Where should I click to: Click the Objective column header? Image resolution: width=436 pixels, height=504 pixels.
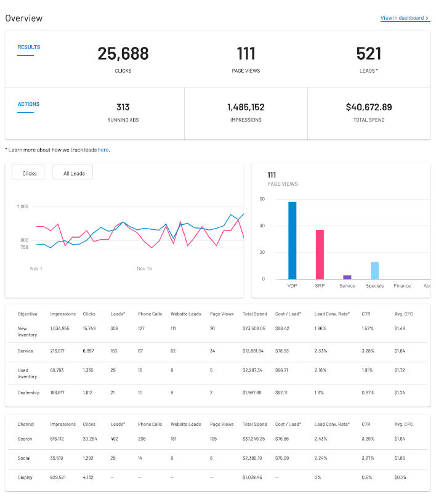pyautogui.click(x=27, y=314)
